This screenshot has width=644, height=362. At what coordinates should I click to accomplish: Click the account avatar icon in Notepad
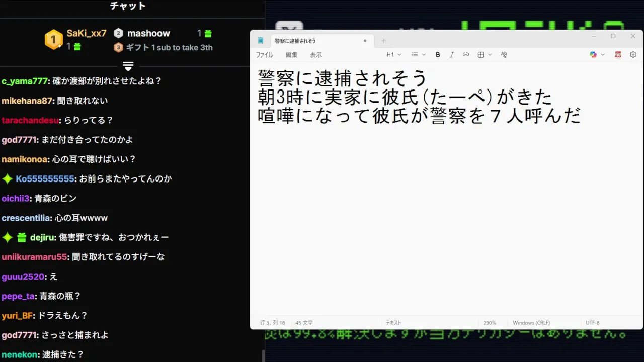tap(618, 55)
